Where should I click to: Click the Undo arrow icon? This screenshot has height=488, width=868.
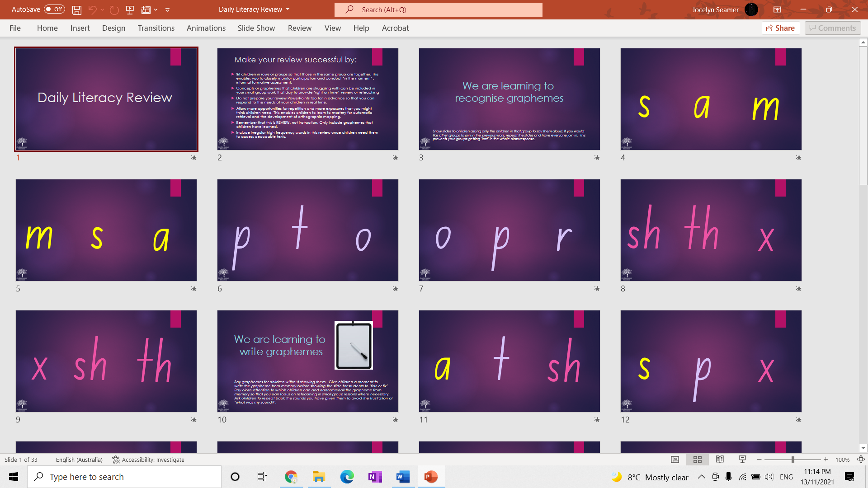pyautogui.click(x=92, y=9)
